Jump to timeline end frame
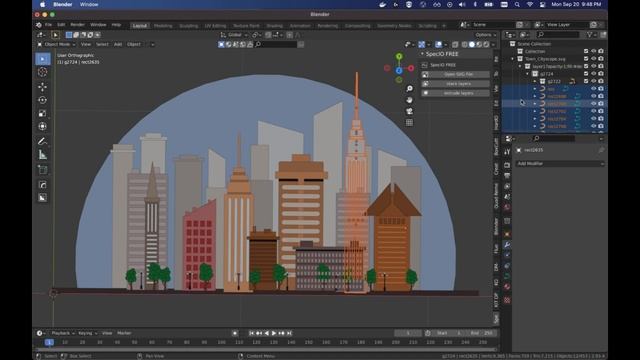640x360 pixels. (x=289, y=333)
